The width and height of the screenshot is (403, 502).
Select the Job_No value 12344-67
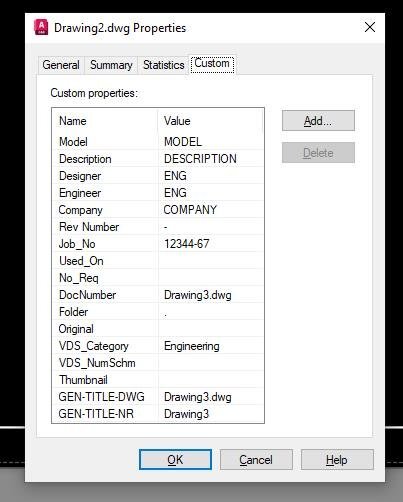pos(186,244)
